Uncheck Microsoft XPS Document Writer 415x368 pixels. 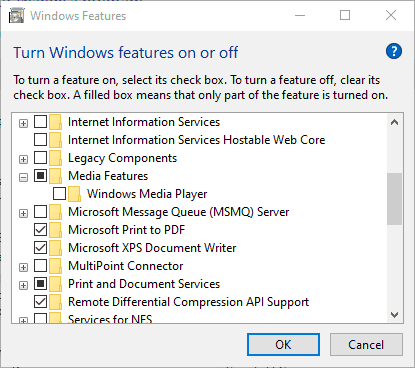[41, 248]
